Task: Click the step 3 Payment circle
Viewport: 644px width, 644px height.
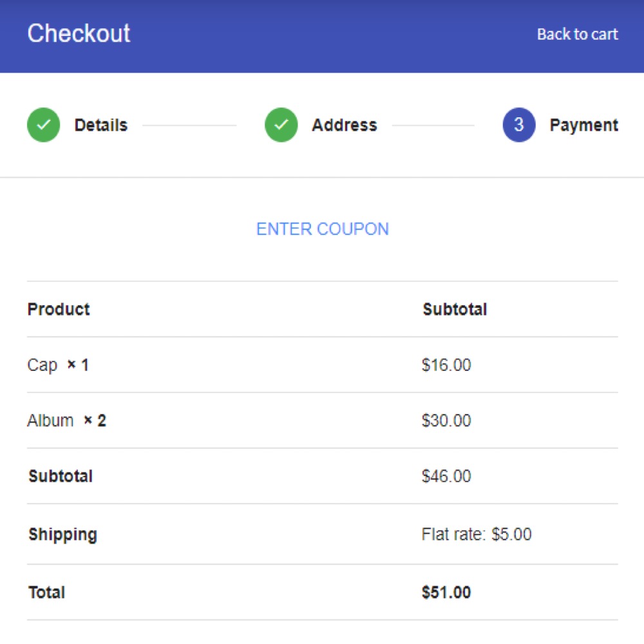Action: (519, 125)
